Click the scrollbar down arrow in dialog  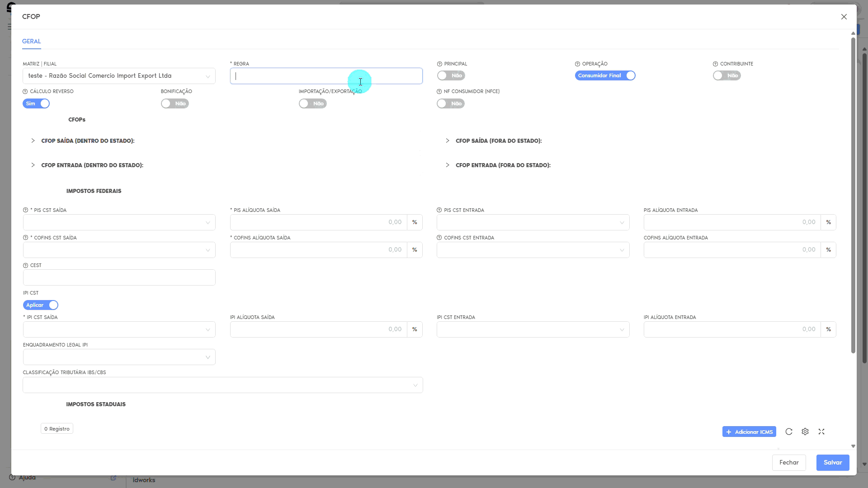pos(853,446)
